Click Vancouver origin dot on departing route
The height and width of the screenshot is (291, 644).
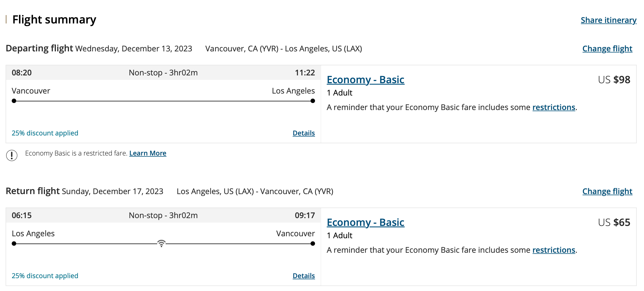click(14, 101)
